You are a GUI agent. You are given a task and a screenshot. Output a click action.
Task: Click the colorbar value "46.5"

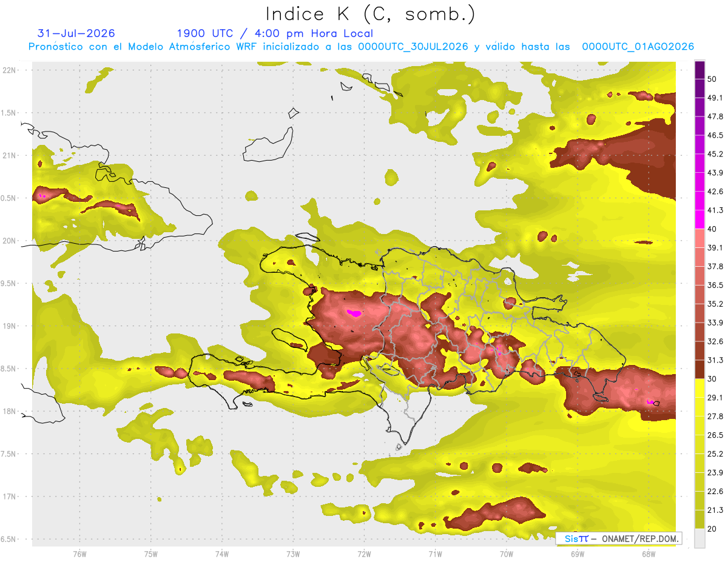pyautogui.click(x=715, y=135)
